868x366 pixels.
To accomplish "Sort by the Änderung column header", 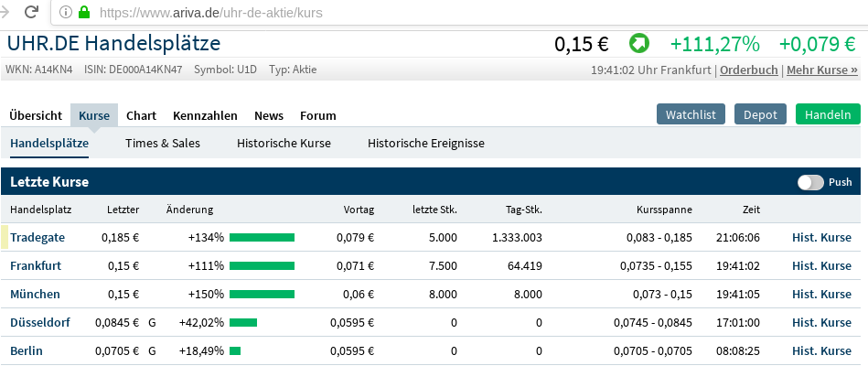I will coord(189,210).
